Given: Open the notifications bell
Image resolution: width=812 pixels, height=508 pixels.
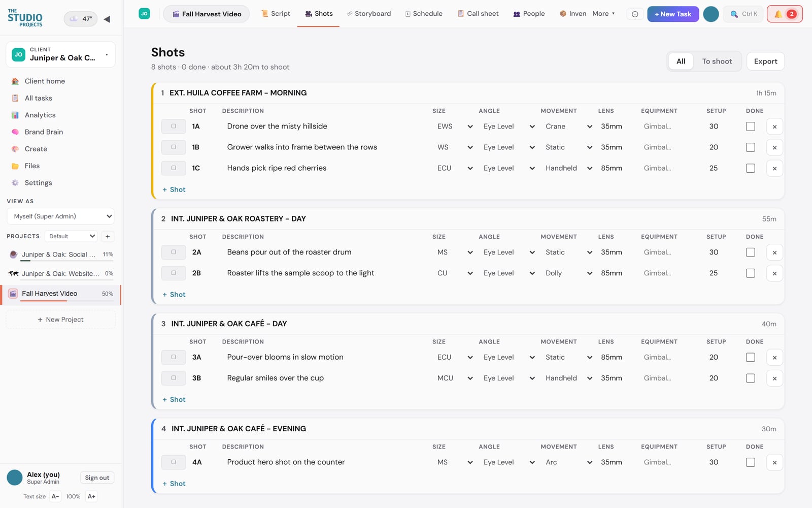Looking at the screenshot, I should (785, 14).
